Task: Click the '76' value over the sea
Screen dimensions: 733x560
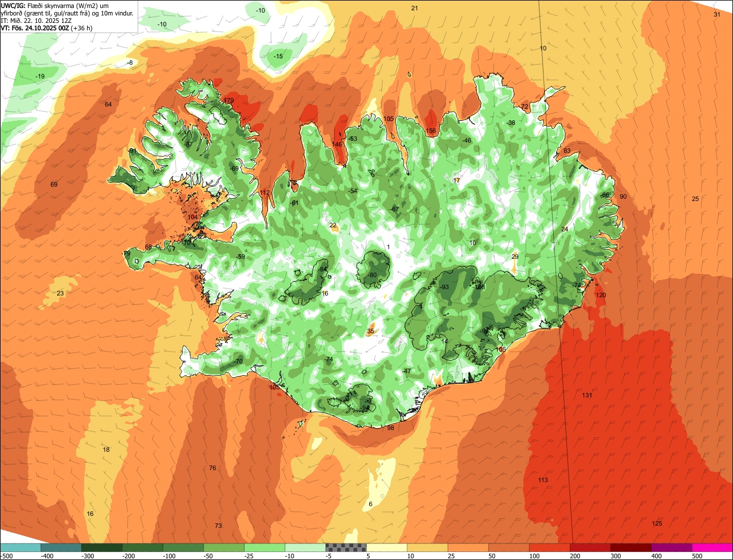Action: pyautogui.click(x=212, y=468)
